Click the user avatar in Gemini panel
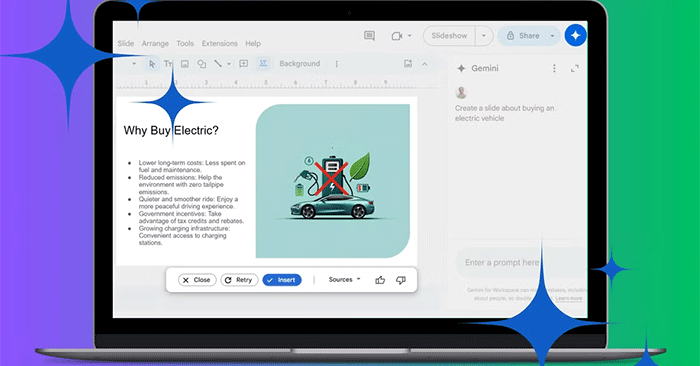This screenshot has width=700, height=366. [461, 92]
